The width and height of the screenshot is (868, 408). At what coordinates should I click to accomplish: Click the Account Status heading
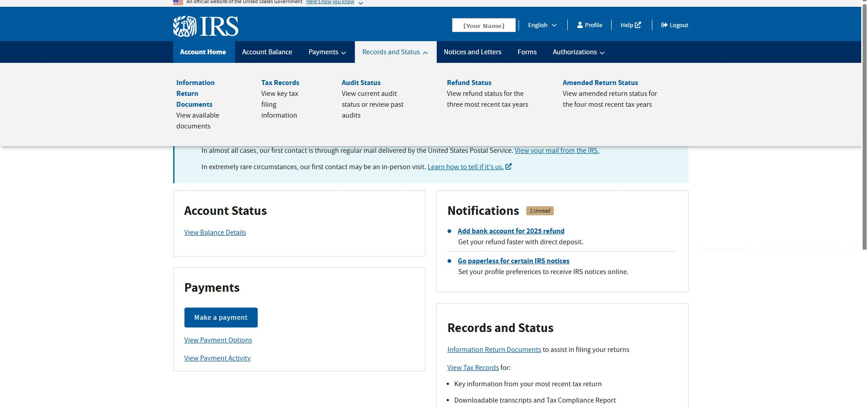[x=226, y=211]
